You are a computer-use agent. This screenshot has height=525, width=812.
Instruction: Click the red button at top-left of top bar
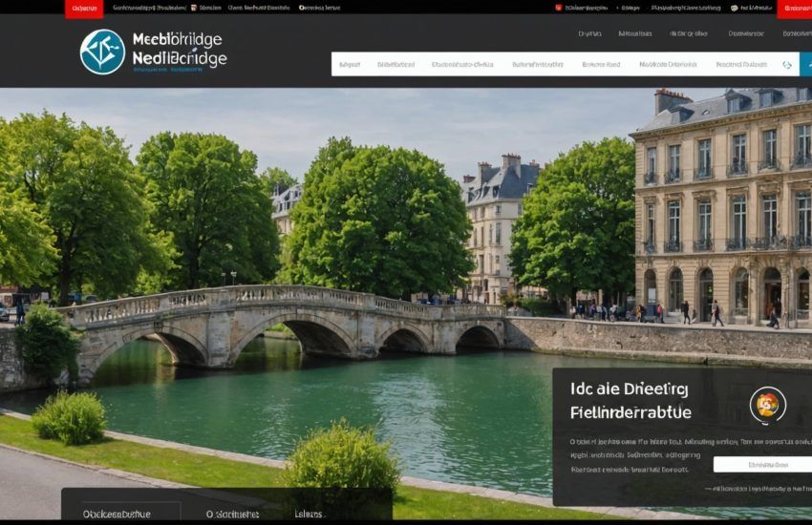coord(84,9)
